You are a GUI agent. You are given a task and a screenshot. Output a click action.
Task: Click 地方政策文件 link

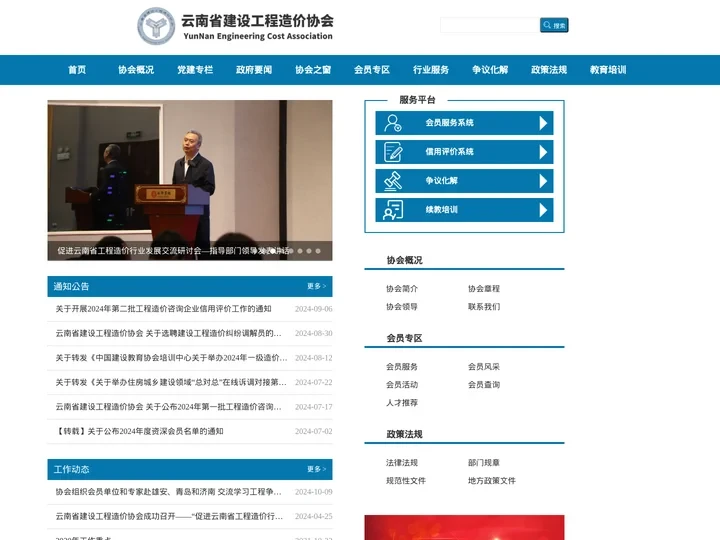[492, 481]
